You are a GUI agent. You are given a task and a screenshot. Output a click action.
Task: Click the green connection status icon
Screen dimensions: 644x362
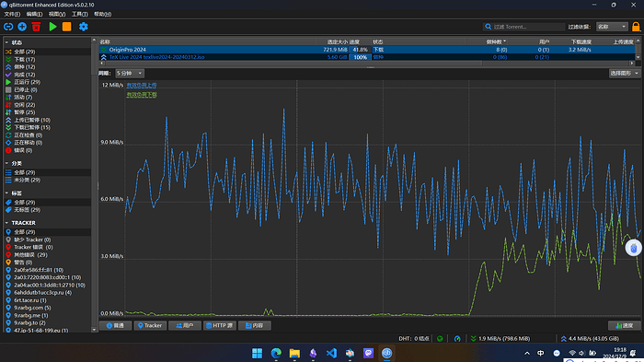(x=440, y=339)
